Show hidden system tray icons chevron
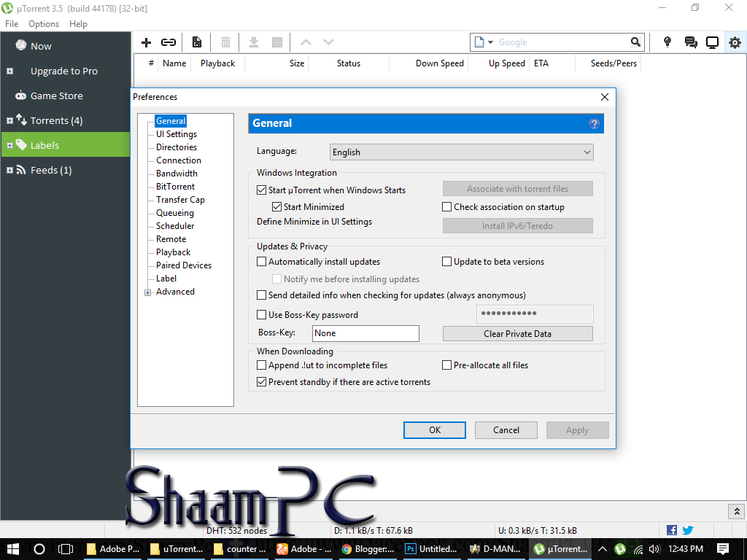This screenshot has height=560, width=747. (602, 549)
